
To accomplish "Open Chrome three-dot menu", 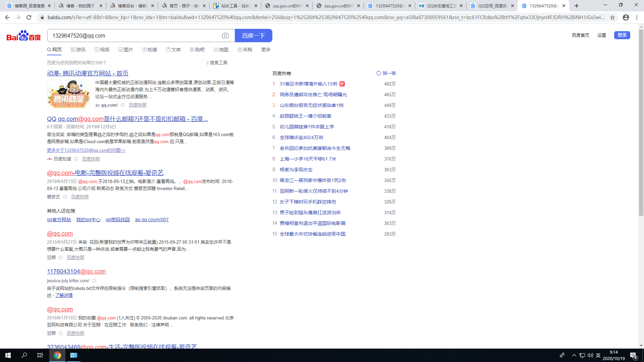I will coord(637,17).
